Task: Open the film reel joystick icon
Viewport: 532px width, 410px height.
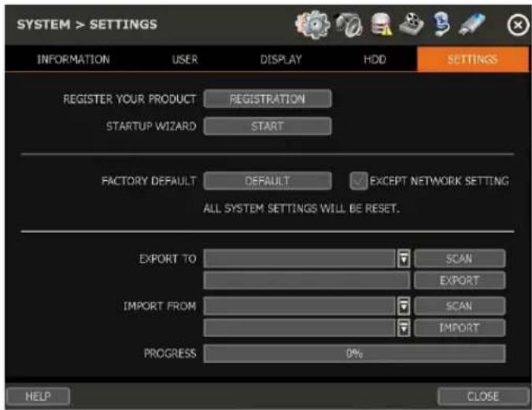Action: tap(412, 24)
